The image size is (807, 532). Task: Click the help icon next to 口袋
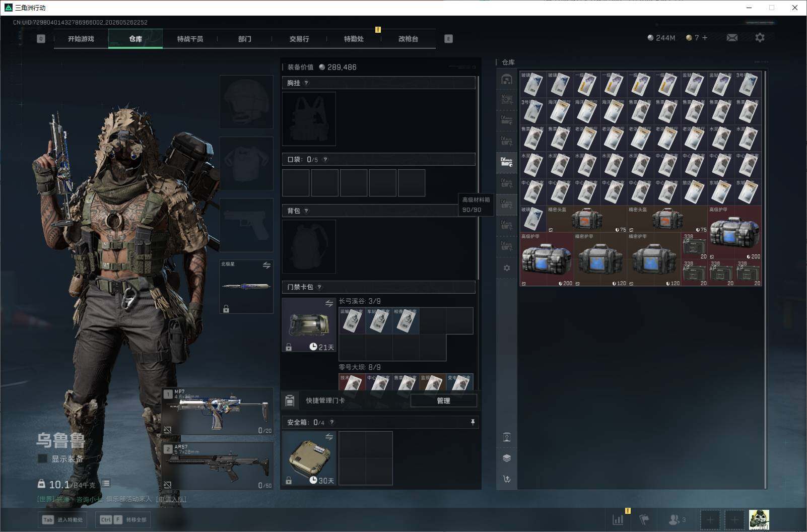325,160
